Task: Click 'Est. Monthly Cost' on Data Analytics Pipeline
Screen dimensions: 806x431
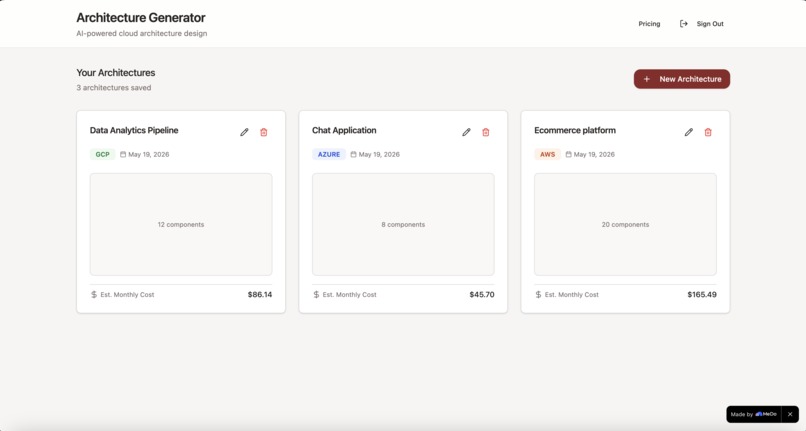Action: (127, 295)
